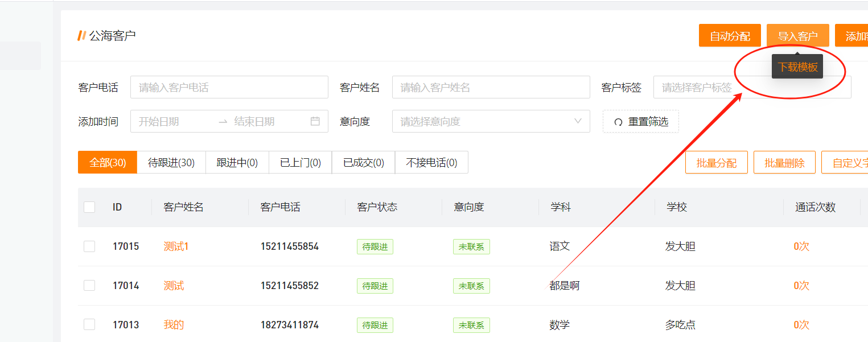Switch to the 全部(30) tab

[x=107, y=162]
